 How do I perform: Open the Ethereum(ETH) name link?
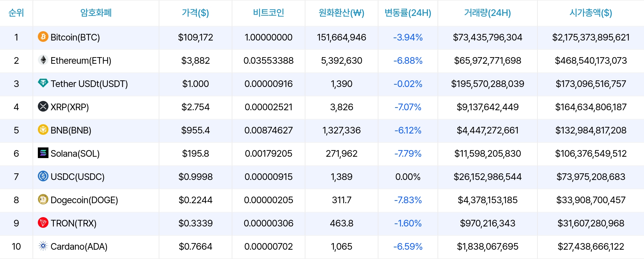(x=81, y=60)
